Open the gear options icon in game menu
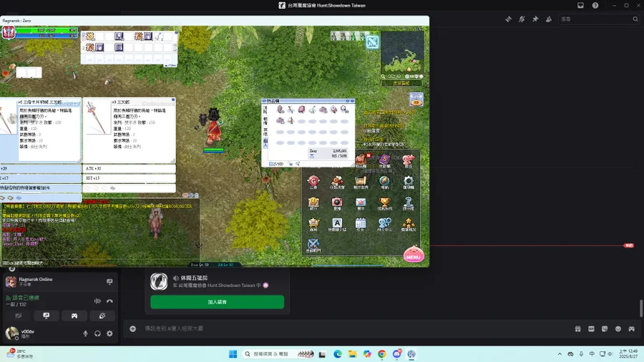Image resolution: width=644 pixels, height=362 pixels. point(409,181)
